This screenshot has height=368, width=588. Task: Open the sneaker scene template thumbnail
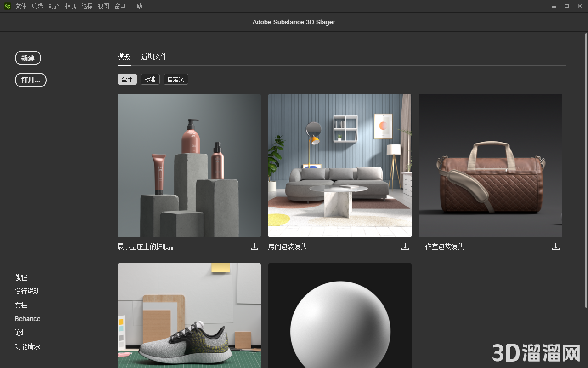point(189,317)
